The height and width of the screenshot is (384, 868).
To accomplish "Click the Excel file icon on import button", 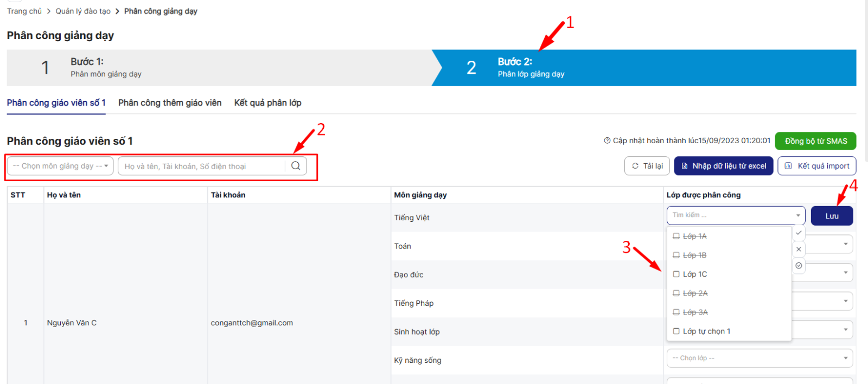I will (x=685, y=166).
